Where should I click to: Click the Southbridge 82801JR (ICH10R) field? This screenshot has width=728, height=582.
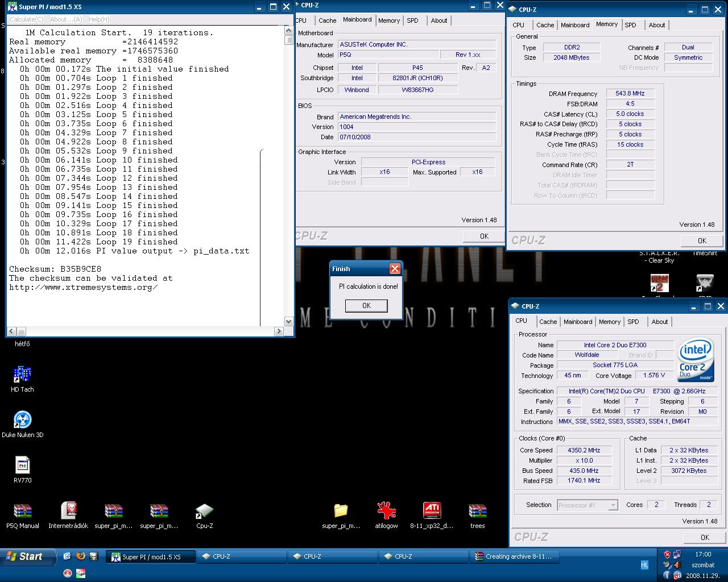(417, 78)
